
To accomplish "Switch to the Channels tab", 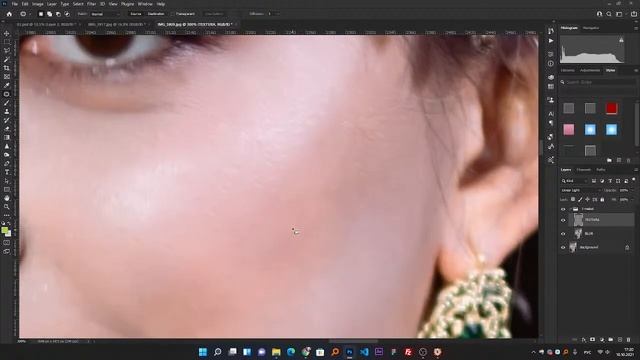I will pyautogui.click(x=584, y=170).
